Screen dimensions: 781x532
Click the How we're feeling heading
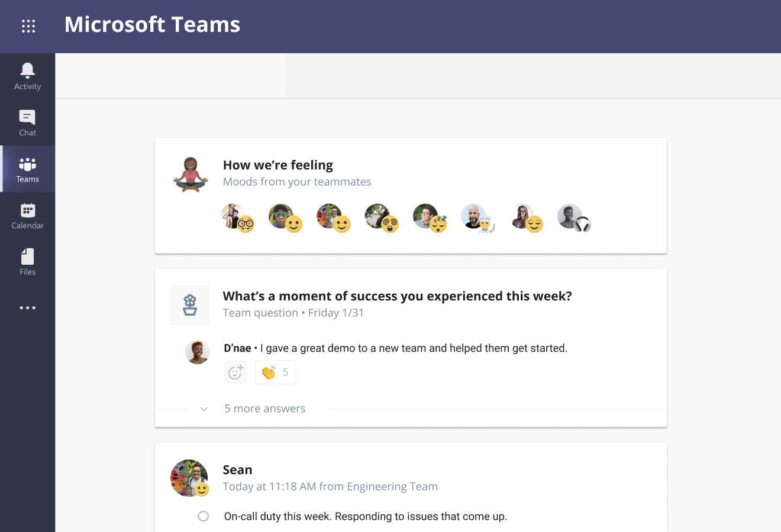tap(277, 165)
